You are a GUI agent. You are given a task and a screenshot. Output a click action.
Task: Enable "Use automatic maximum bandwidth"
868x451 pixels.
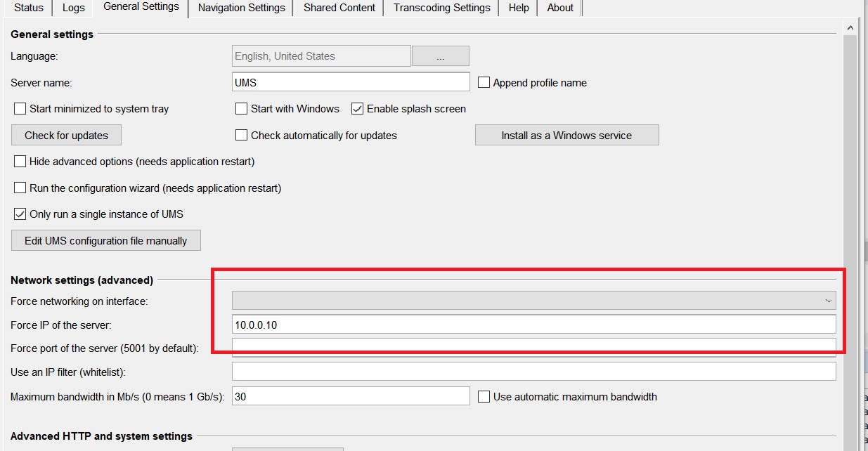click(x=483, y=396)
